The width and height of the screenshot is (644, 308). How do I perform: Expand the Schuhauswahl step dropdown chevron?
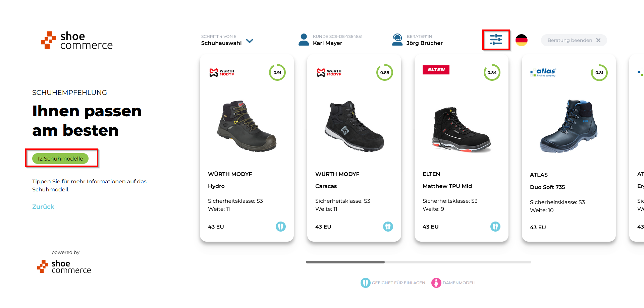coord(249,41)
